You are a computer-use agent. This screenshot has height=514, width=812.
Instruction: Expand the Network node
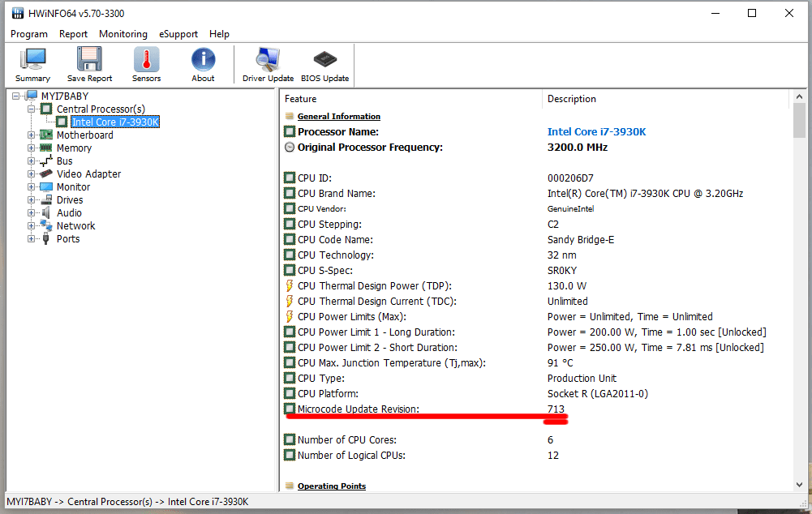(x=32, y=225)
